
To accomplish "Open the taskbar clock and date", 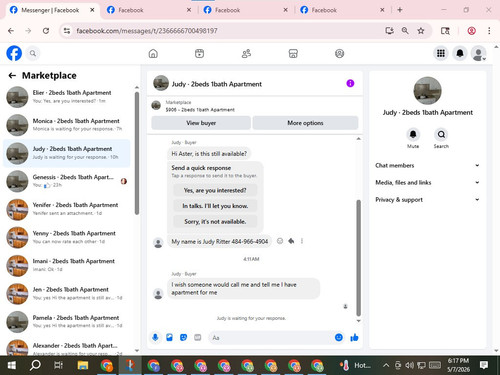I will pyautogui.click(x=458, y=365).
